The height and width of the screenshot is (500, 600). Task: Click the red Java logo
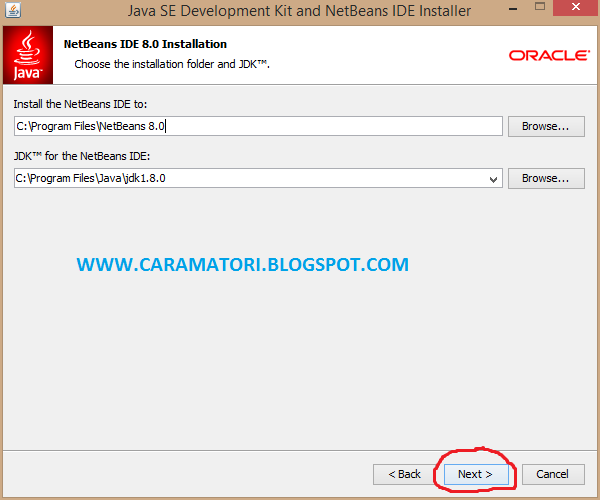point(28,55)
